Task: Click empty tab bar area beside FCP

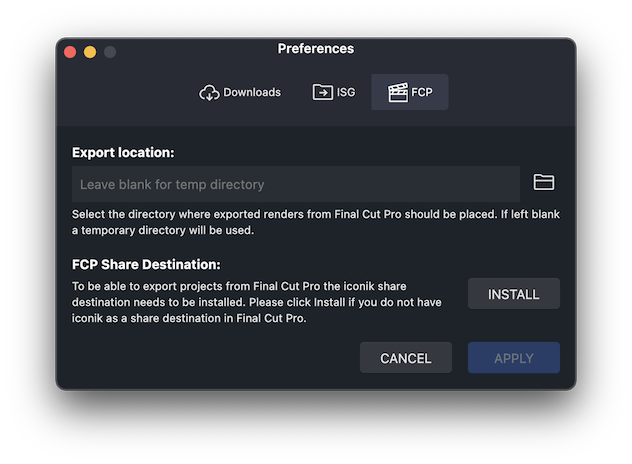Action: pos(510,93)
